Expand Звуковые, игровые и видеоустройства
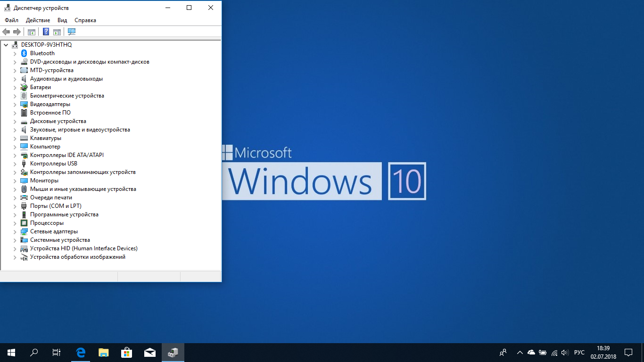This screenshot has width=644, height=362. click(x=15, y=130)
